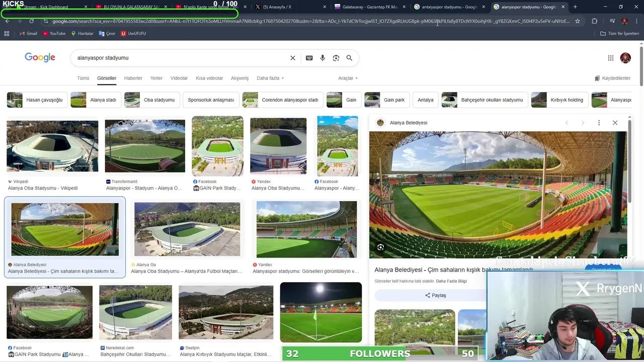Open the Alanya Go stadium image result
This screenshot has width=644, height=362.
(x=187, y=230)
